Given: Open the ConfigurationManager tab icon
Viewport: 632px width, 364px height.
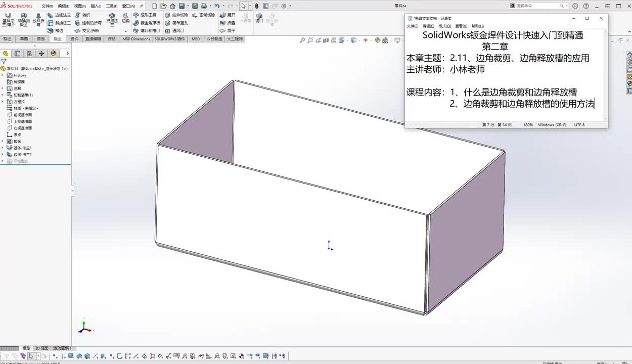Looking at the screenshot, I should point(29,53).
